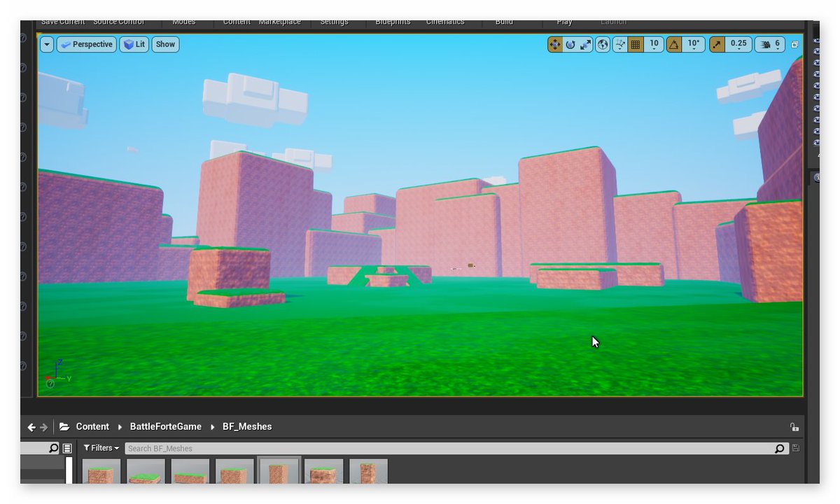
Task: Toggle scale snapping arrow icon
Action: coord(717,45)
